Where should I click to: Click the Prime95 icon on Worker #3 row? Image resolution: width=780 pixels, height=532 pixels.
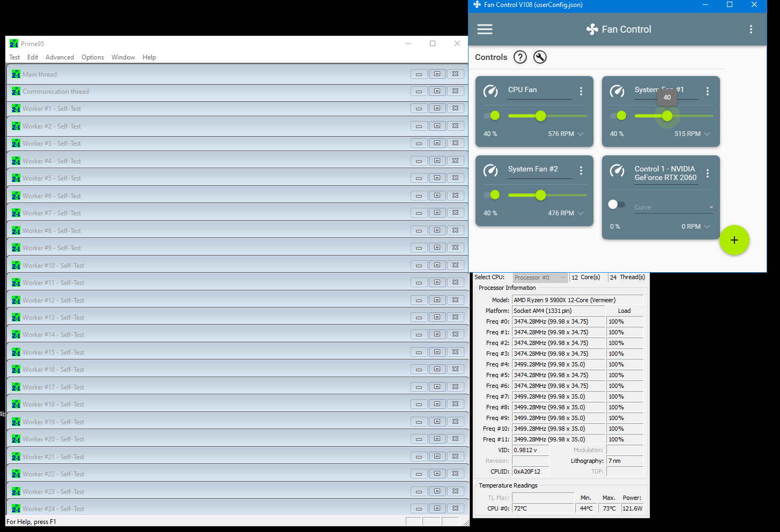point(16,144)
